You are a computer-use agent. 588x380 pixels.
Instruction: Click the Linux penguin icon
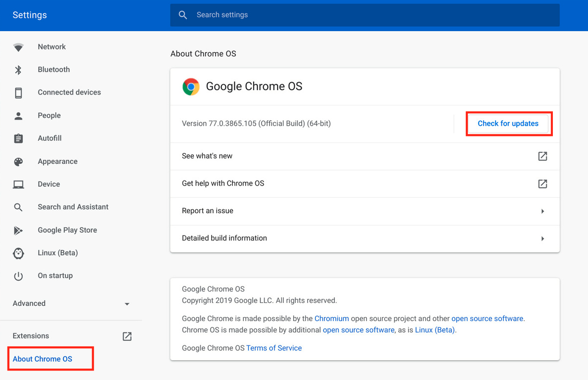18,253
